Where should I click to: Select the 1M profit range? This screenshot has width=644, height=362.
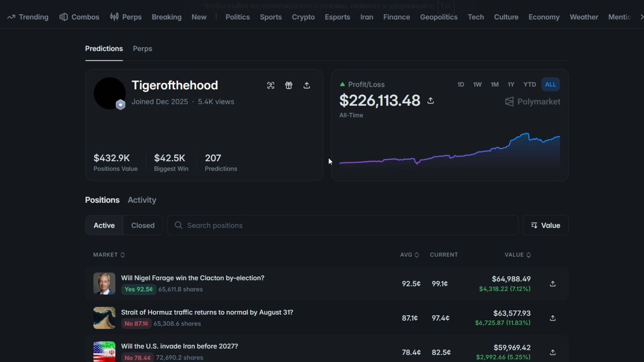pos(495,85)
